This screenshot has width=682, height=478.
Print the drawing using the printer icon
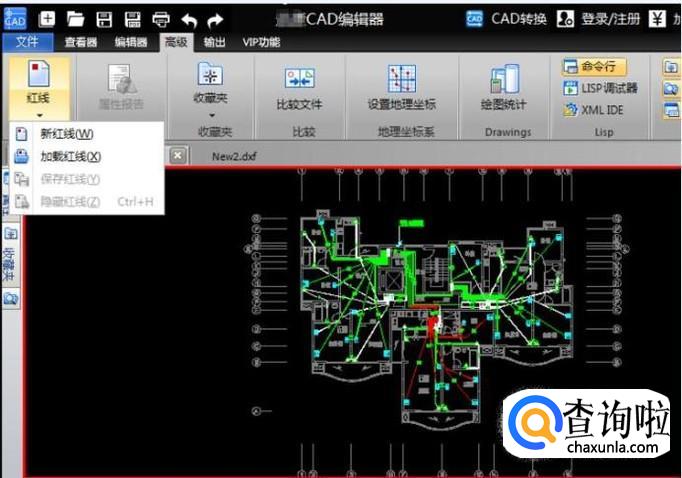point(161,20)
